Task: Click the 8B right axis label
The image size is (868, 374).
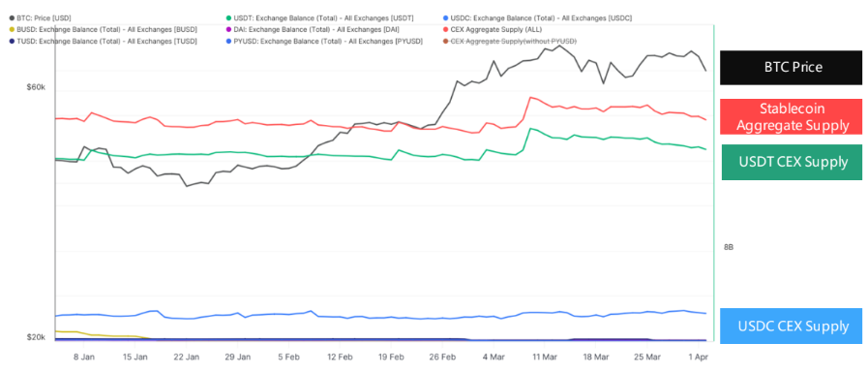Action: [729, 247]
